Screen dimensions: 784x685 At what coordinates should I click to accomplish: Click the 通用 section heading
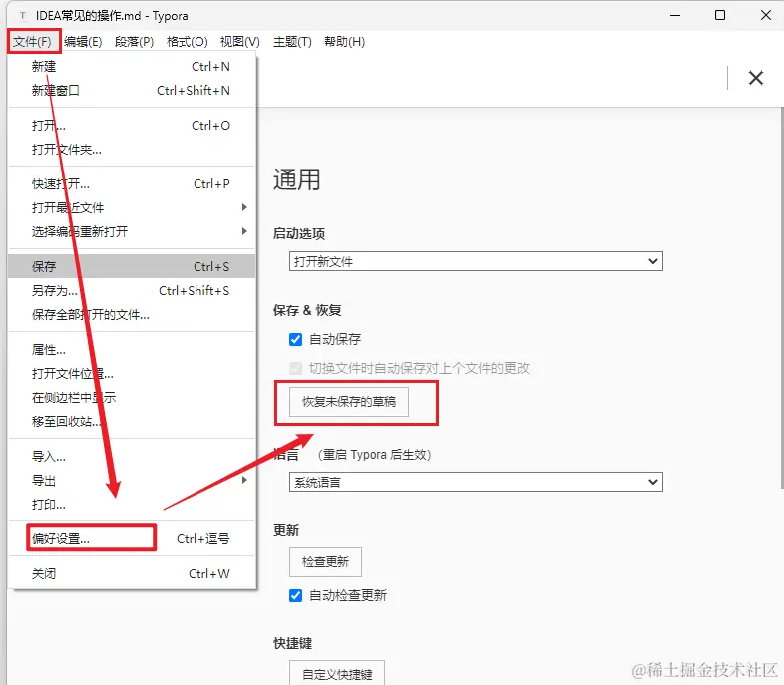296,179
